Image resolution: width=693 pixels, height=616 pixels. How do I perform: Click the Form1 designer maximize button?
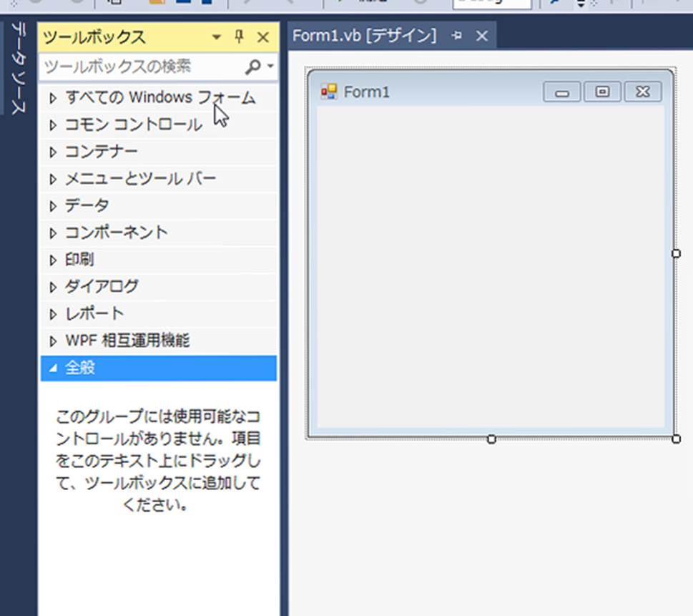(x=602, y=92)
